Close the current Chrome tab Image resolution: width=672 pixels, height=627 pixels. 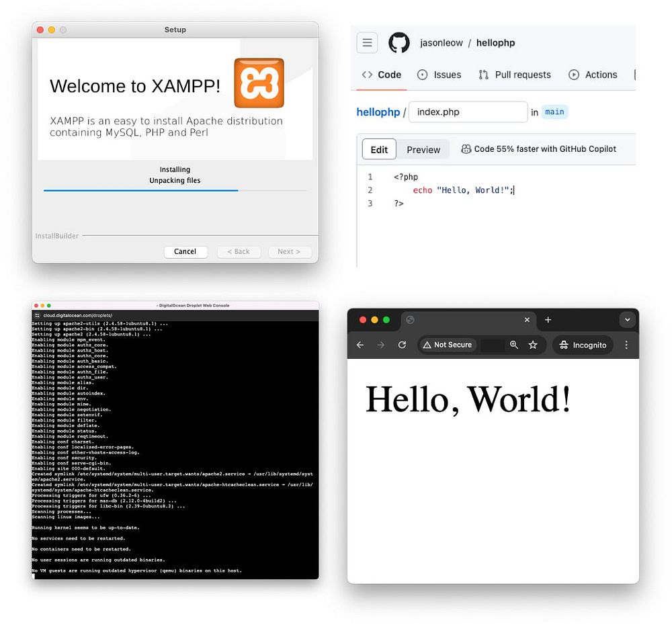(527, 320)
